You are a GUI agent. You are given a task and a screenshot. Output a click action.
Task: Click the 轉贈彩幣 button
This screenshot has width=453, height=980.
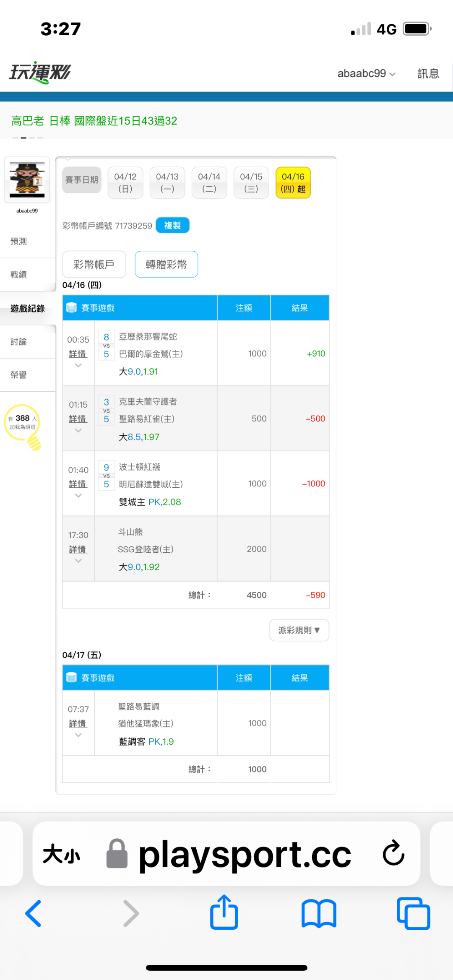(166, 264)
